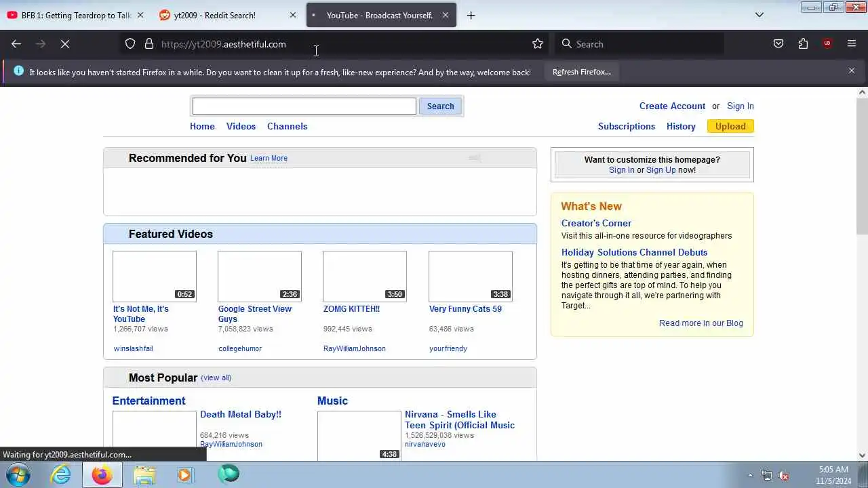Open the taskbar clock showing 5:05 AM

[833, 475]
